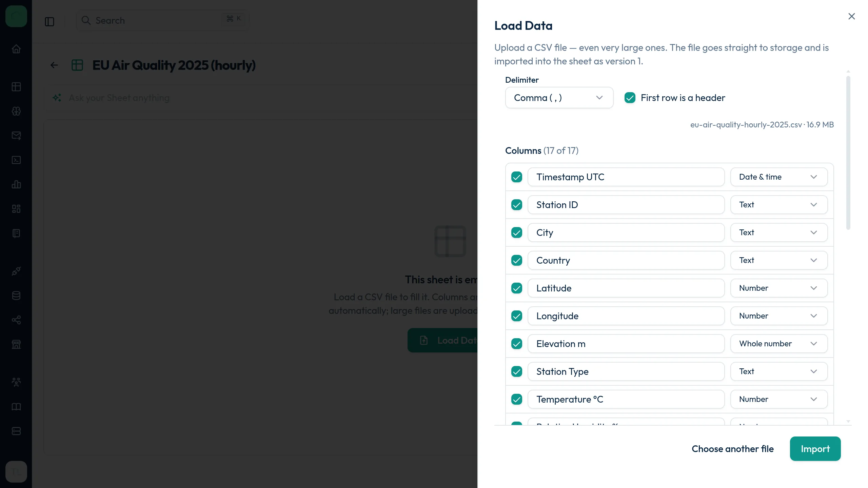This screenshot has height=488, width=868.
Task: Open the plug connections icon in sidebar
Action: [x=16, y=271]
